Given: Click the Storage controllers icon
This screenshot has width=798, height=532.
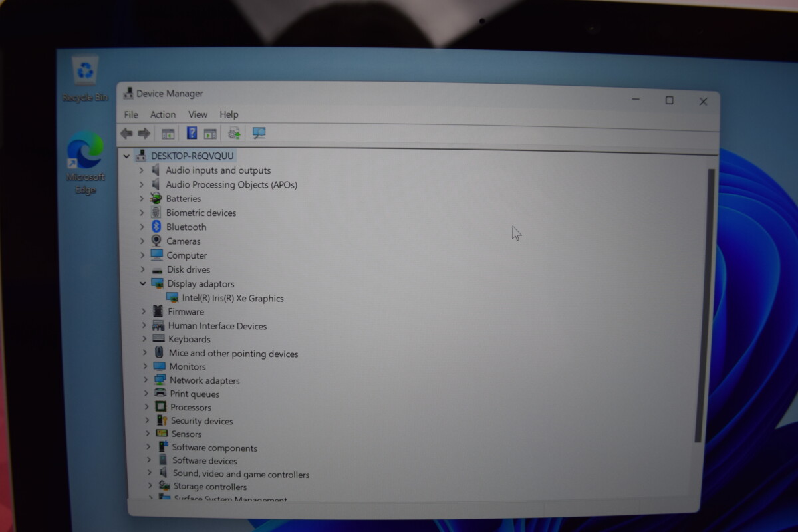Looking at the screenshot, I should point(164,486).
